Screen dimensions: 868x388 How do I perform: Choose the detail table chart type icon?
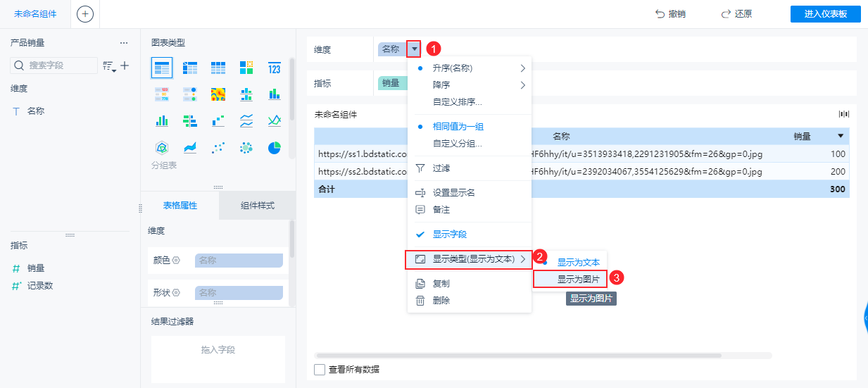(x=218, y=68)
